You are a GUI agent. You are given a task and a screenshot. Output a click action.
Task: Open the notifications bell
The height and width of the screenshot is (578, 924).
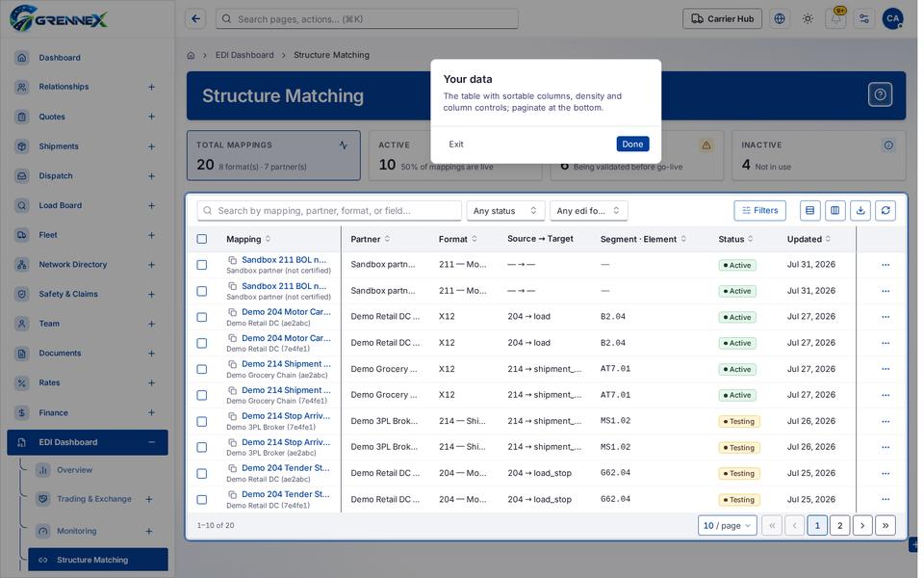coord(836,19)
